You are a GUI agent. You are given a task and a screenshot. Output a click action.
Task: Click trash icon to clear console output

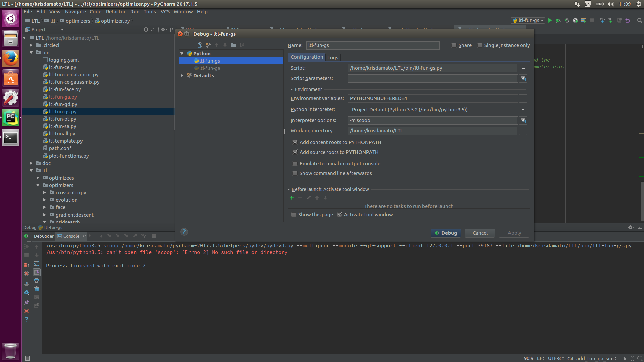click(x=37, y=289)
